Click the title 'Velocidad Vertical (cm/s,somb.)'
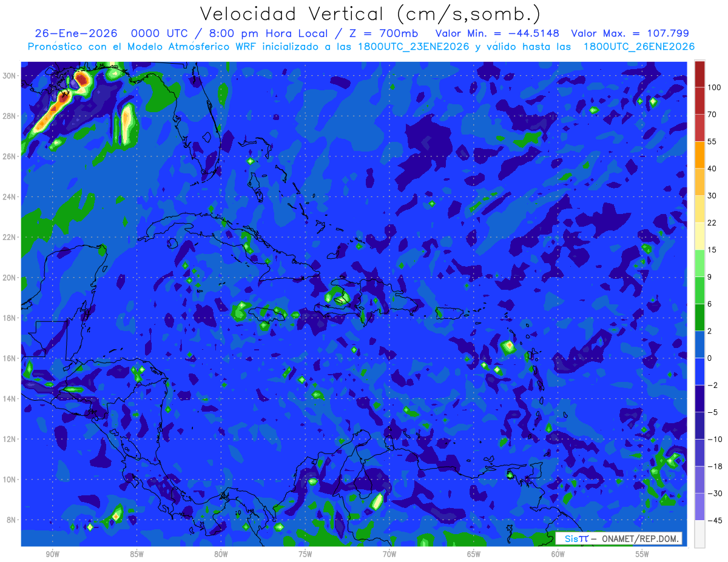728x562 pixels. point(370,14)
